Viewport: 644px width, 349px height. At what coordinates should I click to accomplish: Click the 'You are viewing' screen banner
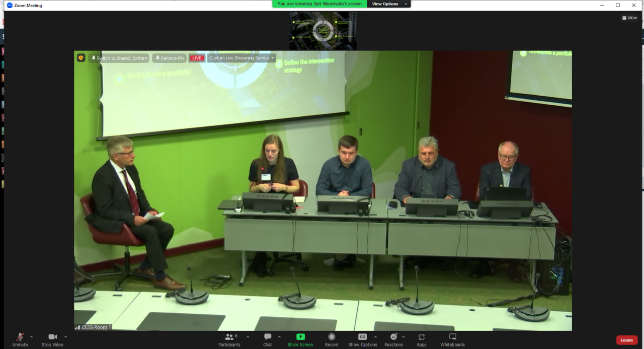coord(319,4)
